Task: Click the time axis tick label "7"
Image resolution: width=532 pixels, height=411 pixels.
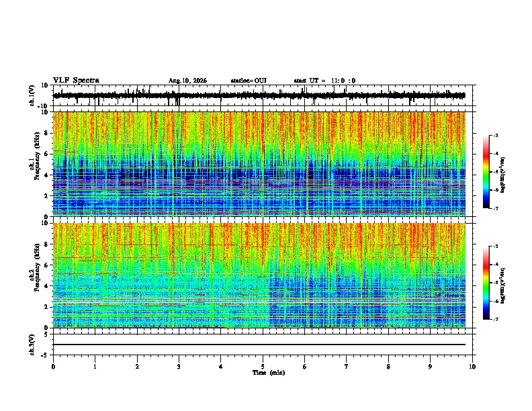Action: 347,367
